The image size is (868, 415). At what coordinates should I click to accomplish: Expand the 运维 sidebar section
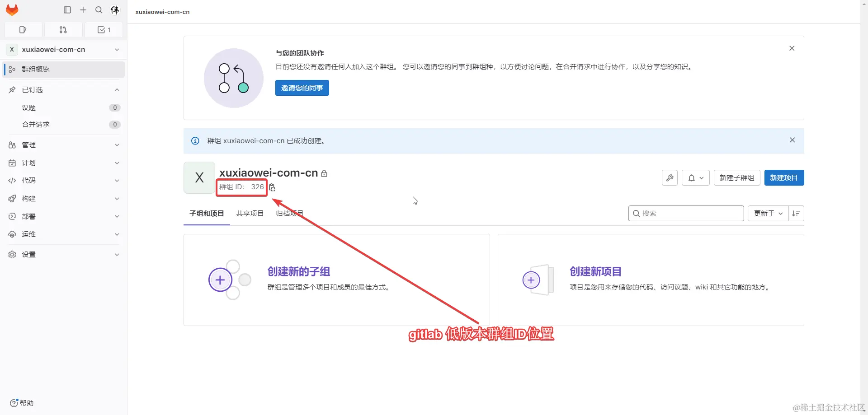[64, 234]
